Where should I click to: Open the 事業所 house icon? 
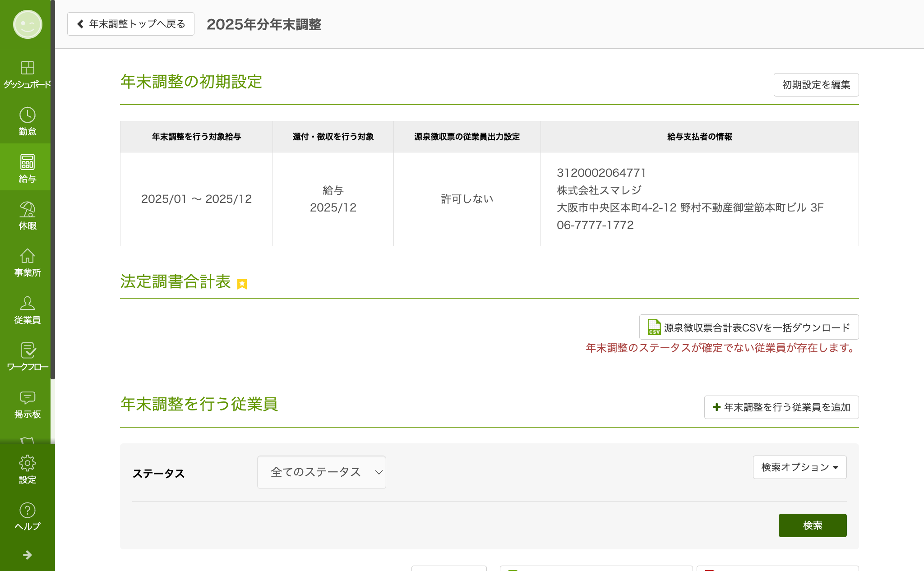27,256
